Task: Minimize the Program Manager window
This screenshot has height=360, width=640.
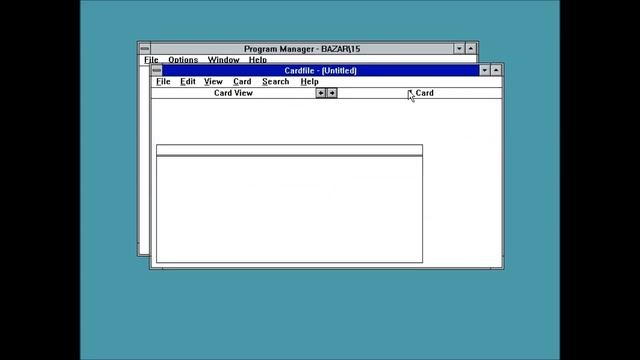Action: [x=459, y=49]
